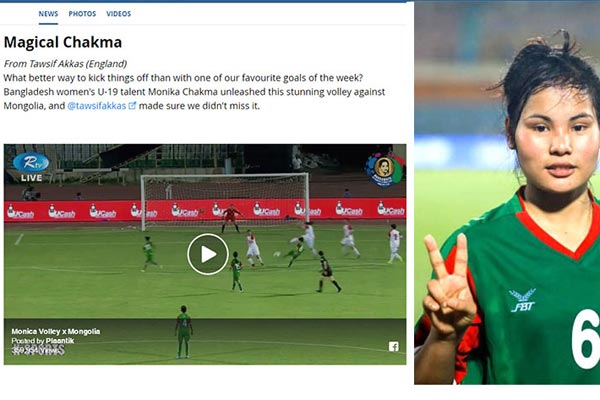Select the 'Monica Volley x Mongolia' video title
The height and width of the screenshot is (400, 600).
coord(56,331)
